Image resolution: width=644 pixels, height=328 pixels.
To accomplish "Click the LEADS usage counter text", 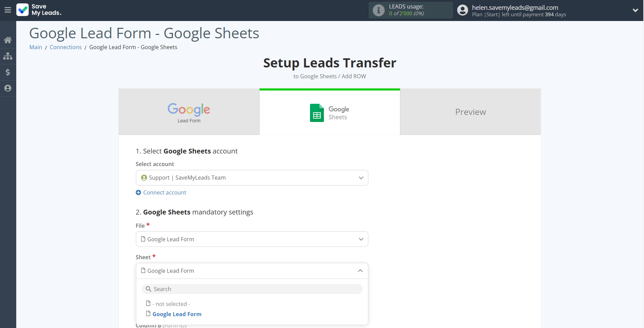I will click(x=406, y=14).
